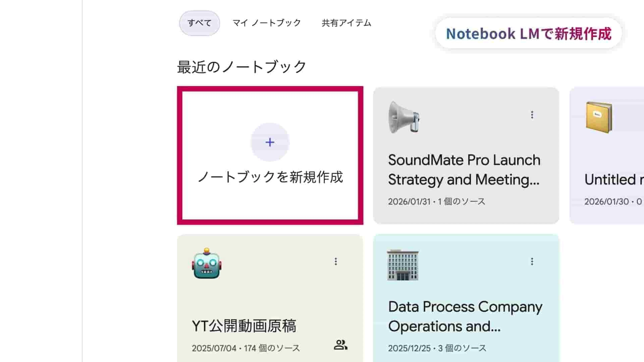The width and height of the screenshot is (644, 362).
Task: Switch to the マイ ノートブック tab
Action: pyautogui.click(x=267, y=23)
